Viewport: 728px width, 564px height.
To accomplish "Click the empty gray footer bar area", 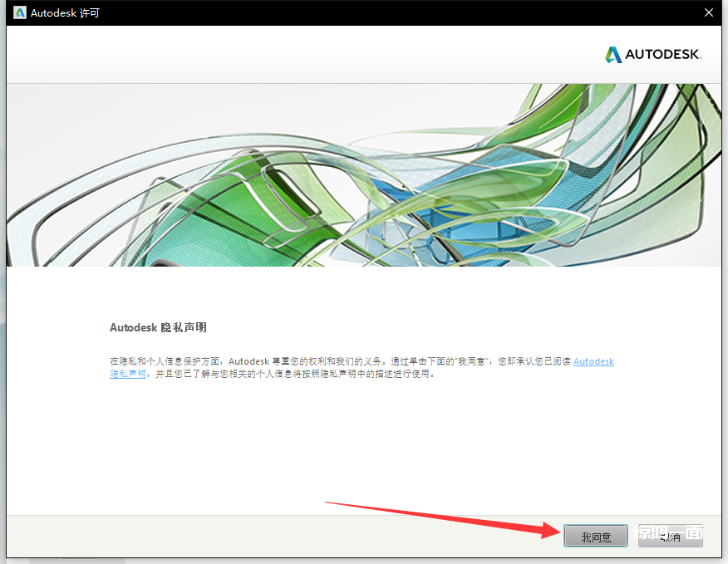I will 249,536.
